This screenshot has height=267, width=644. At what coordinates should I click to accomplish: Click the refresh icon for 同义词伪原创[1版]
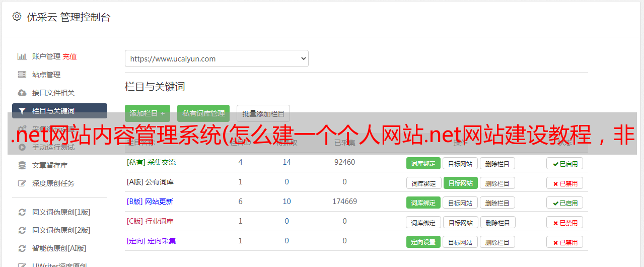click(22, 212)
